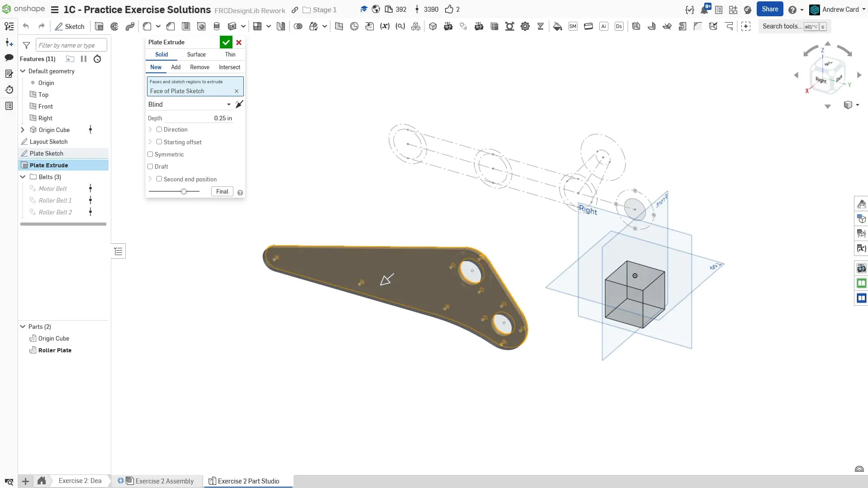The image size is (868, 488).
Task: Collapse the Belts folder
Action: click(x=23, y=177)
